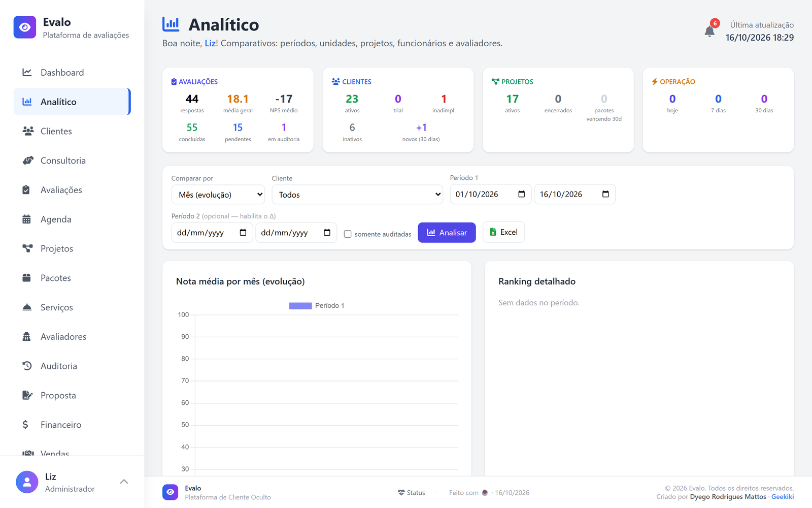The height and width of the screenshot is (508, 812).
Task: Enable the somente auditadas checkbox
Action: click(x=348, y=234)
